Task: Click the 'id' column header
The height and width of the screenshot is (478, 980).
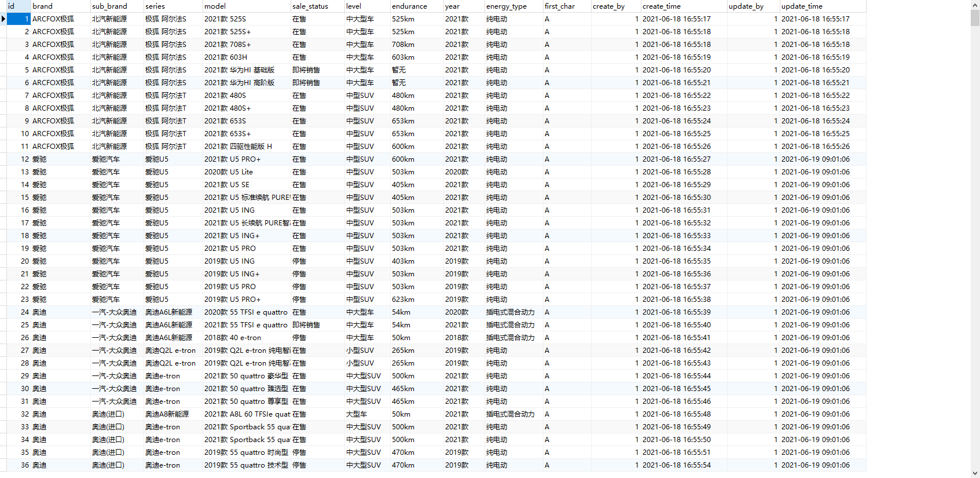Action: tap(19, 6)
